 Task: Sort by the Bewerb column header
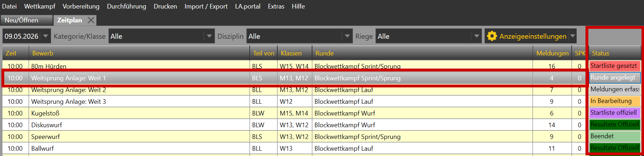139,53
